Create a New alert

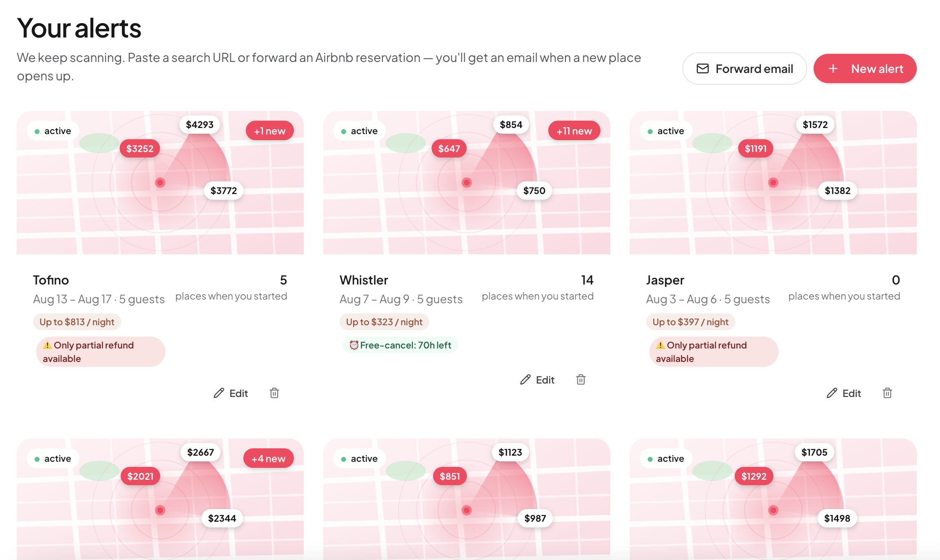(x=865, y=68)
